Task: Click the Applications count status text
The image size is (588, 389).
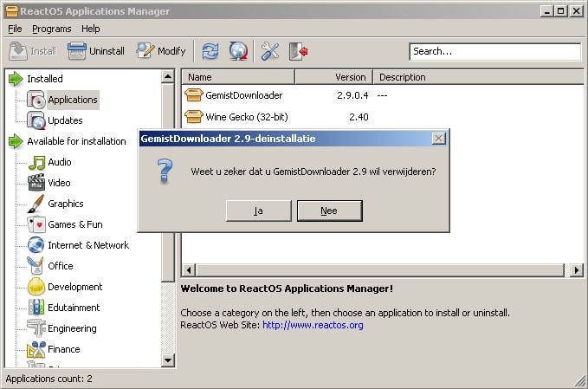Action: pyautogui.click(x=48, y=379)
